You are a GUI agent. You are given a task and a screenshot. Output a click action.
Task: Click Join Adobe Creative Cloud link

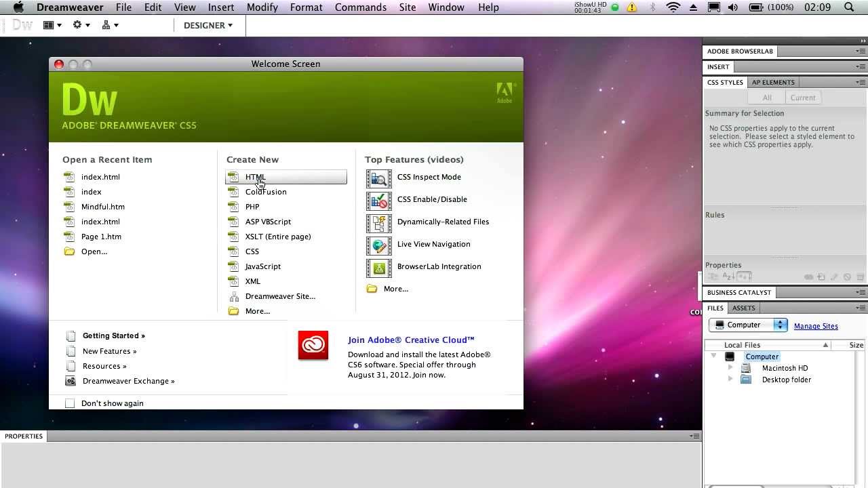411,340
